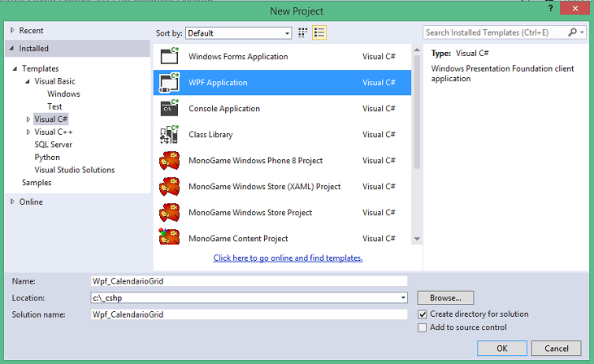Open the help question mark button

point(550,8)
